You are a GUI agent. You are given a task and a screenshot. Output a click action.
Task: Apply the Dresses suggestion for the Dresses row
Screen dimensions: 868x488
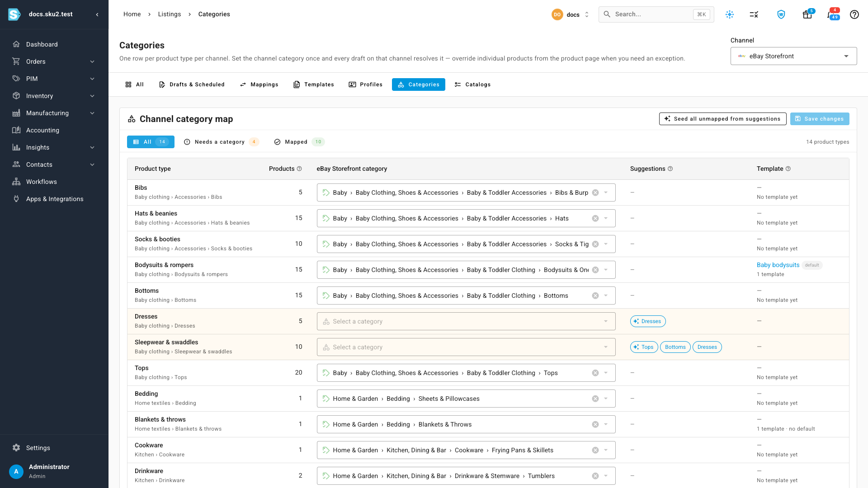(648, 321)
